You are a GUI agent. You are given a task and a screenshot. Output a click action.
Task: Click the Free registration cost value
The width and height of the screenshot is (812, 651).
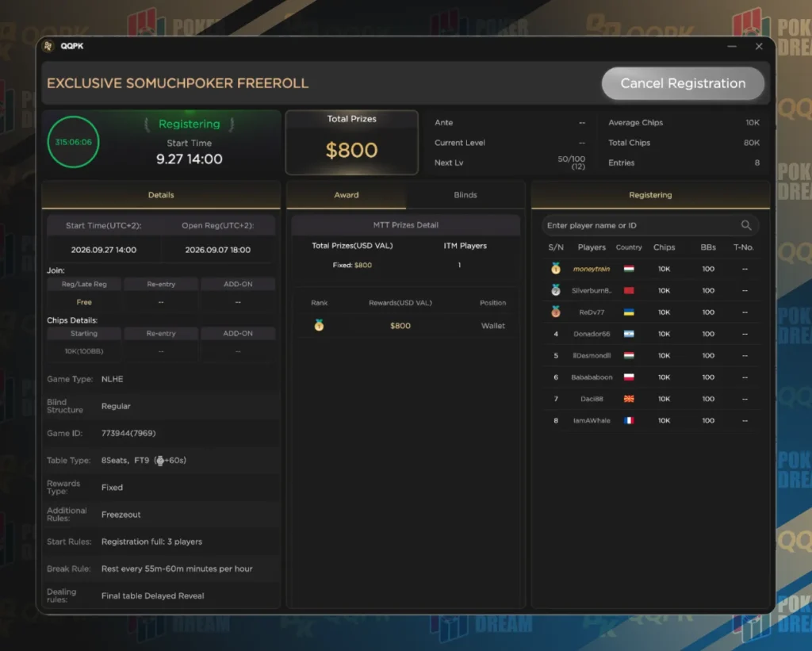84,302
